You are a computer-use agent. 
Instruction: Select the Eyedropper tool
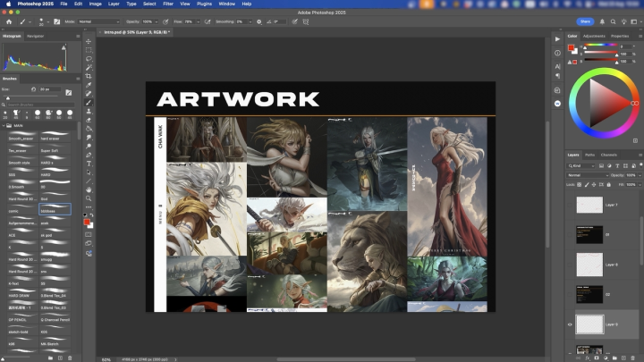[89, 85]
